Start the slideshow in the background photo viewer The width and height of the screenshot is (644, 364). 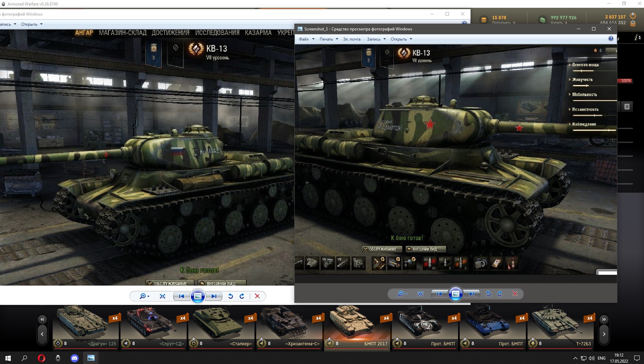point(197,296)
